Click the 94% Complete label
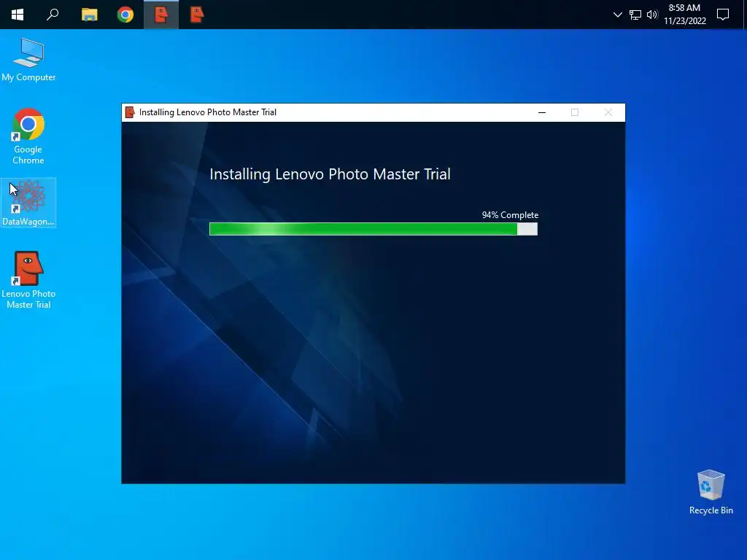747x560 pixels. click(510, 215)
